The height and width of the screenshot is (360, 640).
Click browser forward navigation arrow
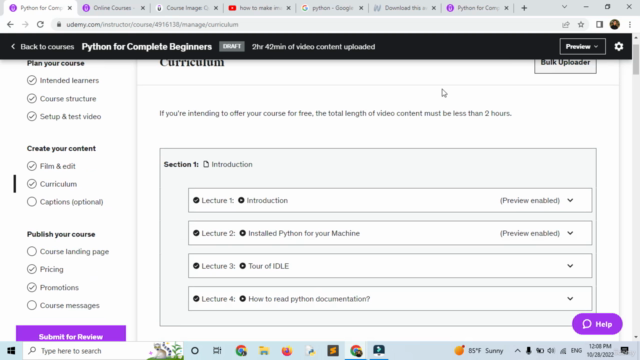[x=25, y=24]
